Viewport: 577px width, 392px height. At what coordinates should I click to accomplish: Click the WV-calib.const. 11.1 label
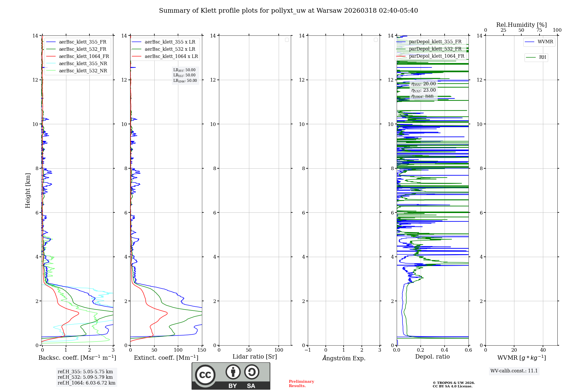pos(514,371)
